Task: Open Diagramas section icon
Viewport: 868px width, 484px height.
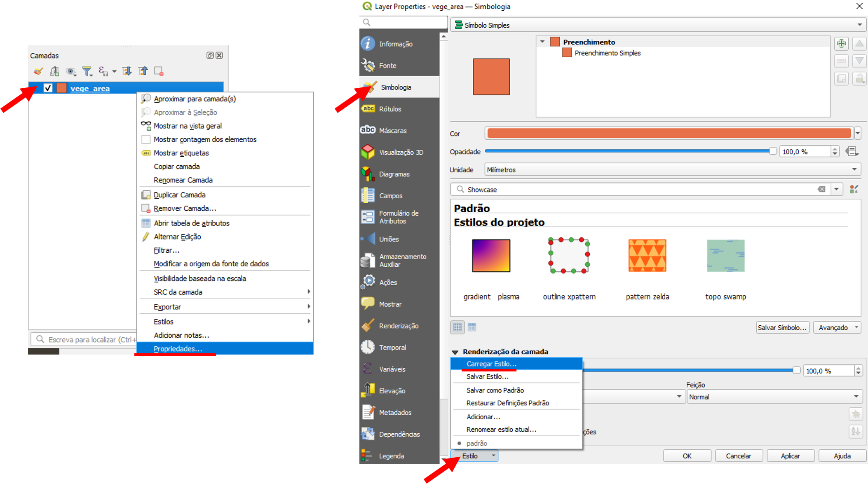Action: 368,174
